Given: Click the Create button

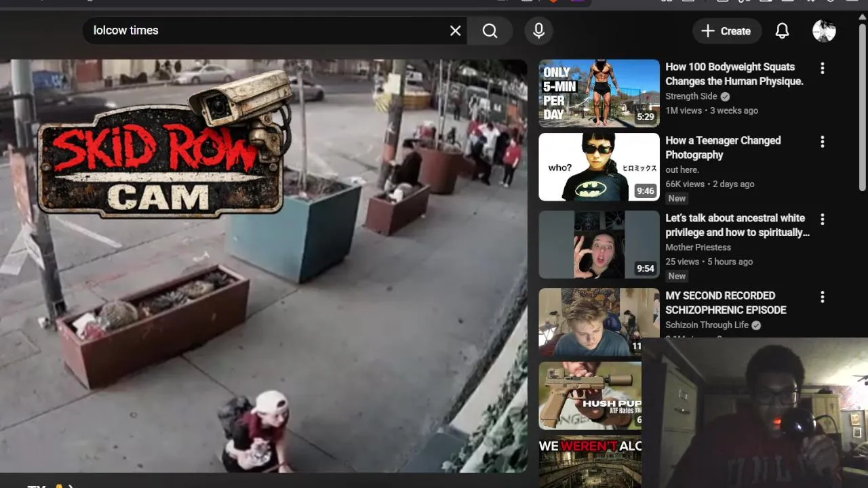Looking at the screenshot, I should [726, 30].
